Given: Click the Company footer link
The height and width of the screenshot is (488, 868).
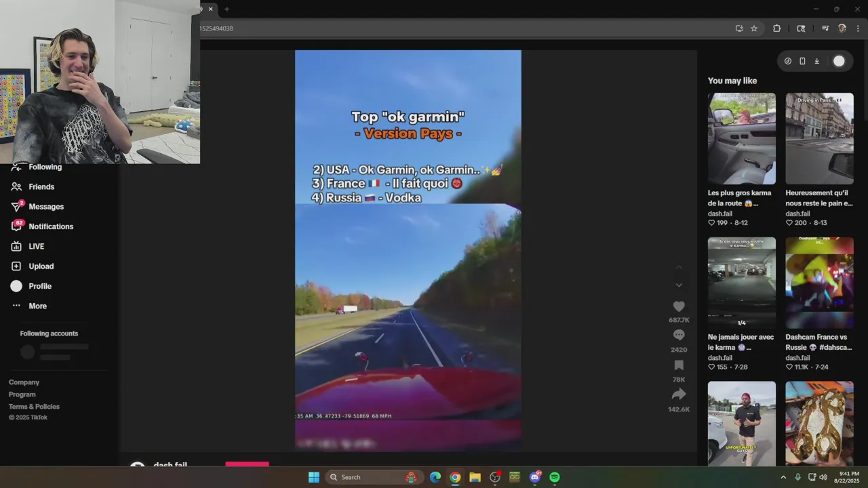Looking at the screenshot, I should (24, 382).
